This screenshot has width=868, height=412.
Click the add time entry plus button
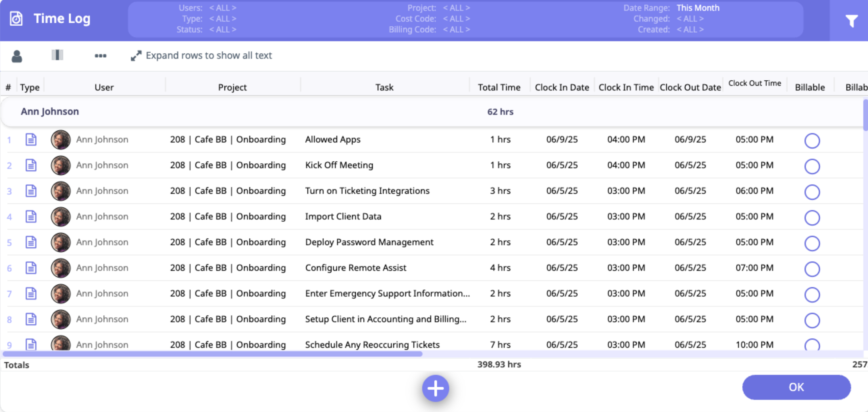click(x=435, y=388)
